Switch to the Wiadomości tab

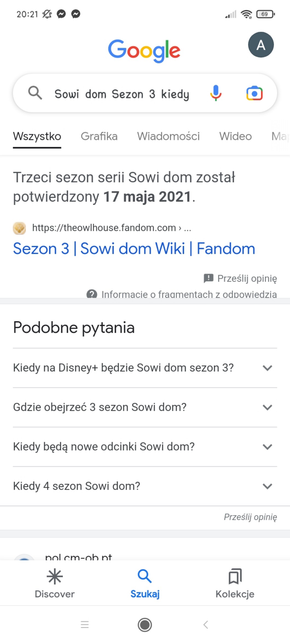coord(168,136)
